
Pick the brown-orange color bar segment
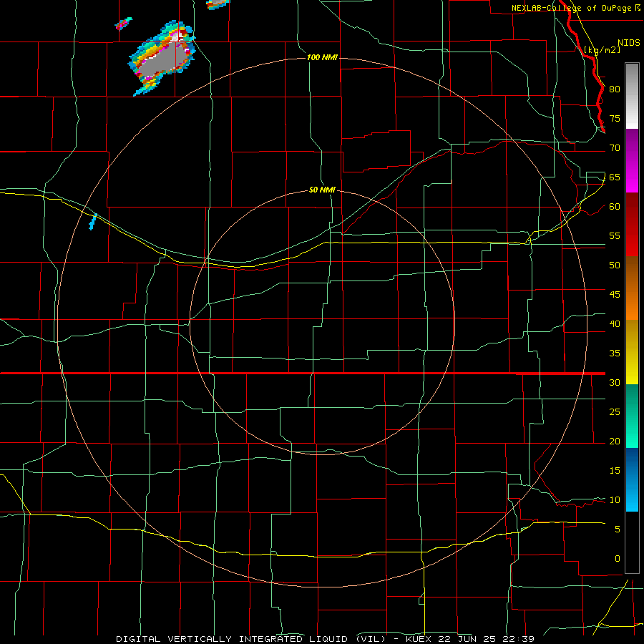click(x=632, y=288)
